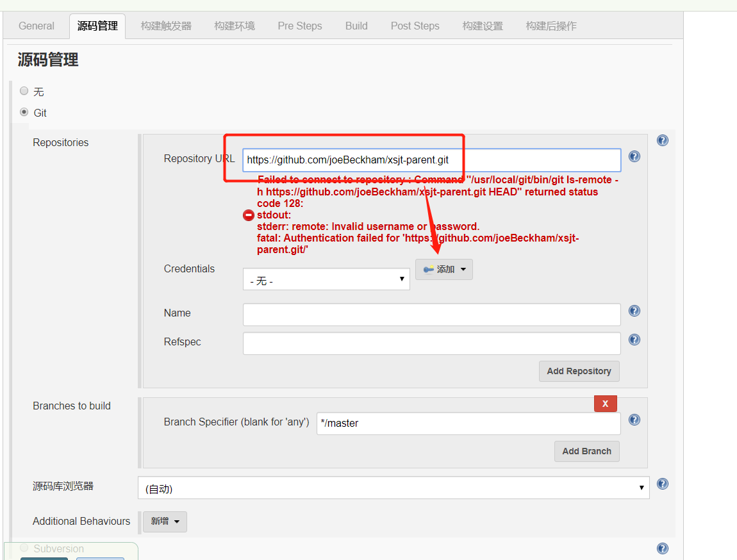Viewport: 737px width, 560px height.
Task: Switch to the General tab
Action: 36,26
